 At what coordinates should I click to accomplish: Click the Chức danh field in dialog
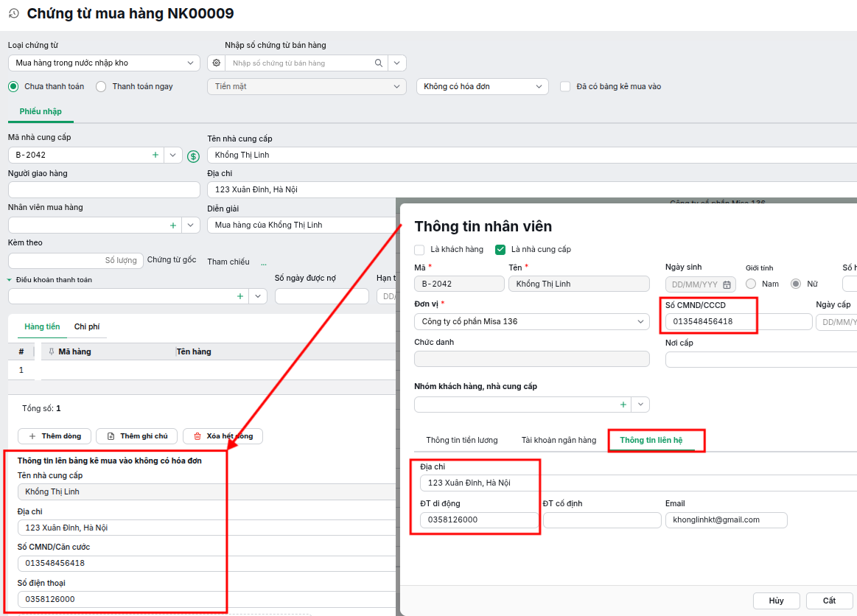[x=532, y=359]
